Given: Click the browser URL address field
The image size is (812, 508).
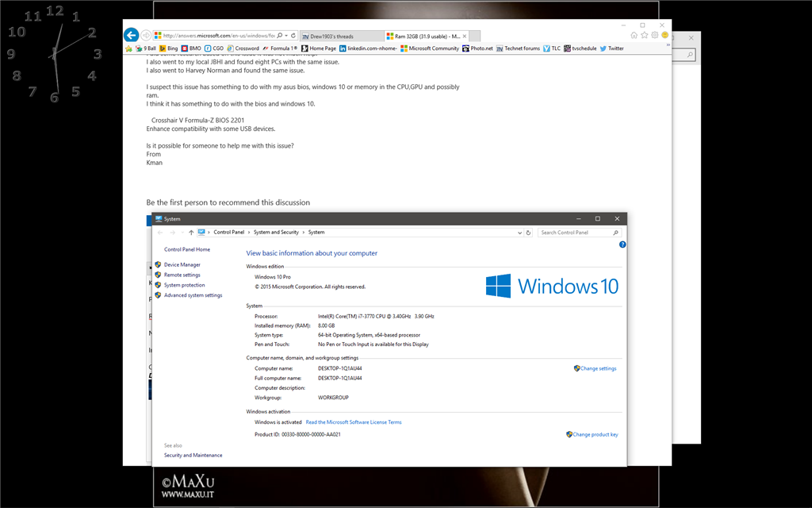Looking at the screenshot, I should tap(219, 36).
